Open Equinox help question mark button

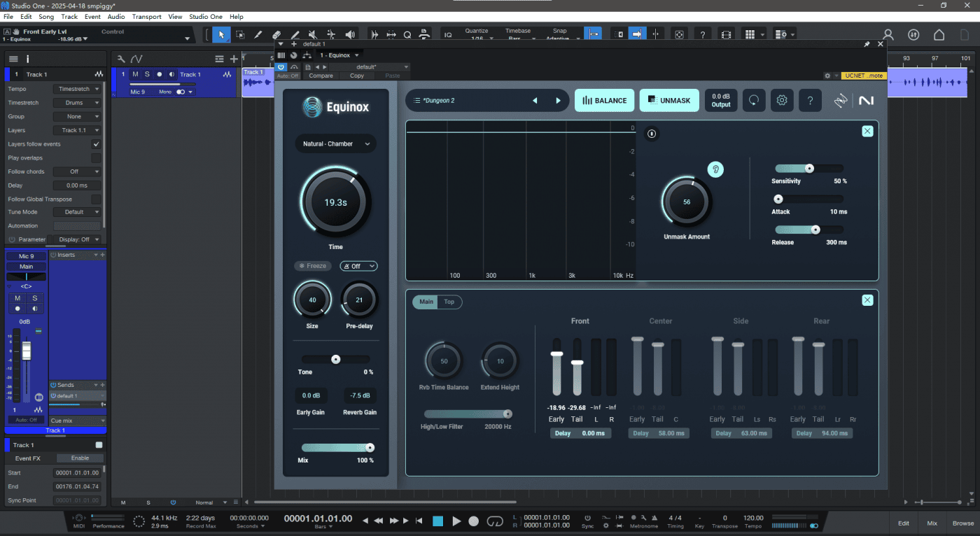[x=810, y=100]
